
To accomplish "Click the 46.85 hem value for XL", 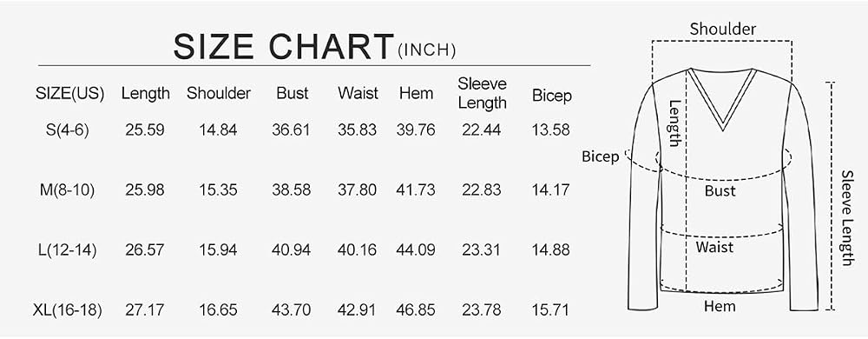I will click(x=416, y=310).
